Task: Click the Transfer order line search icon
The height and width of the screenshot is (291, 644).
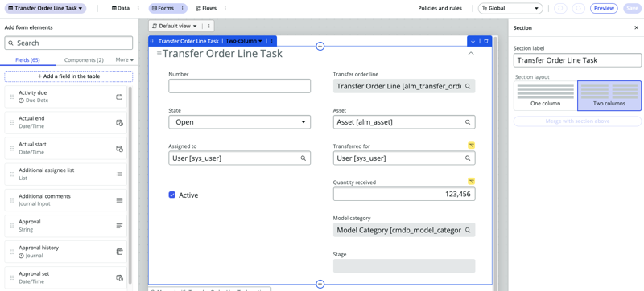Action: (x=468, y=87)
